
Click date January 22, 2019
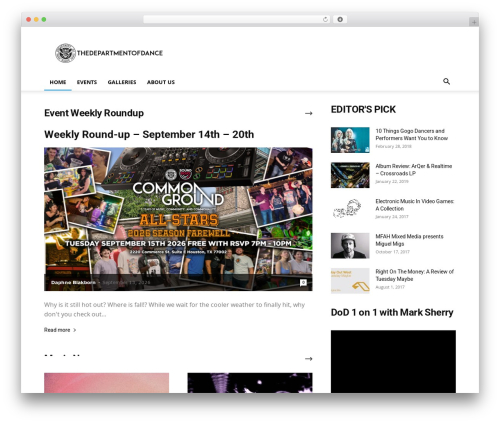click(x=392, y=182)
